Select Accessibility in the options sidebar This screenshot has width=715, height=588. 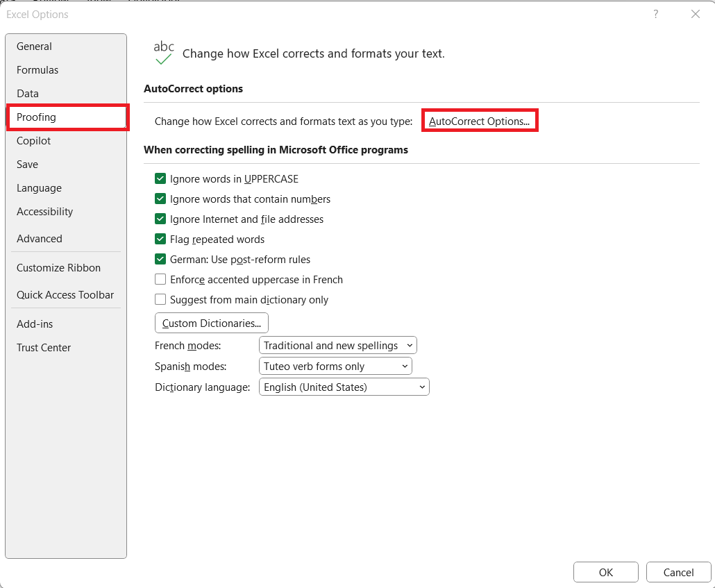(66, 212)
